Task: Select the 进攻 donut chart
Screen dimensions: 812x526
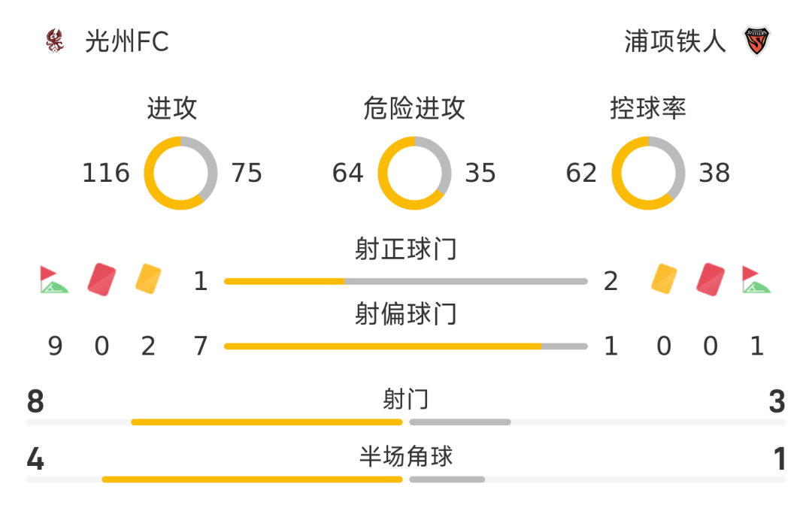Action: click(180, 173)
